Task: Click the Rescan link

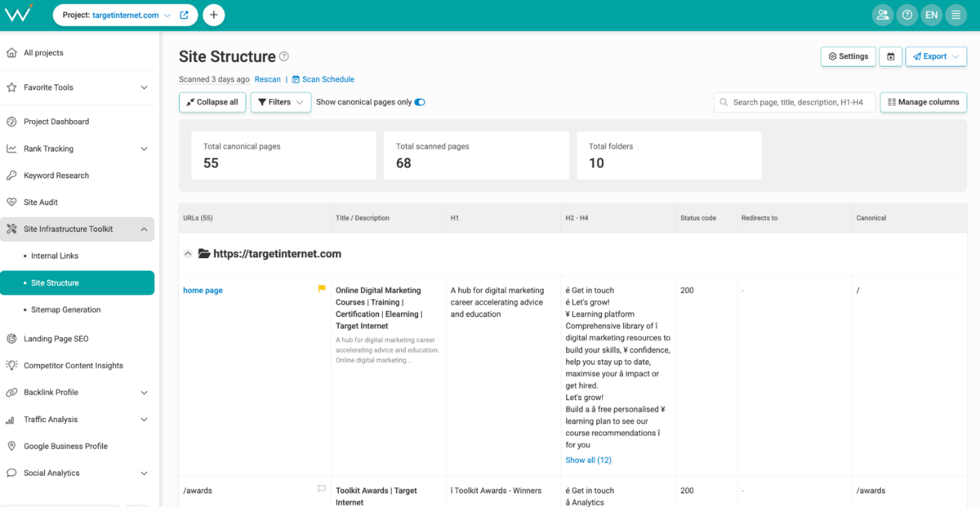Action: (267, 79)
